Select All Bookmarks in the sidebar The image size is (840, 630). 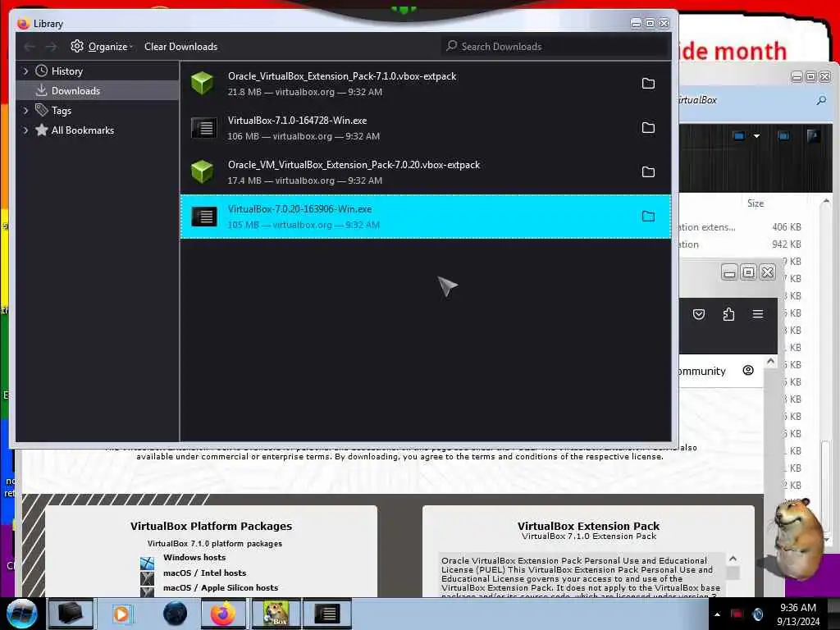pyautogui.click(x=83, y=130)
